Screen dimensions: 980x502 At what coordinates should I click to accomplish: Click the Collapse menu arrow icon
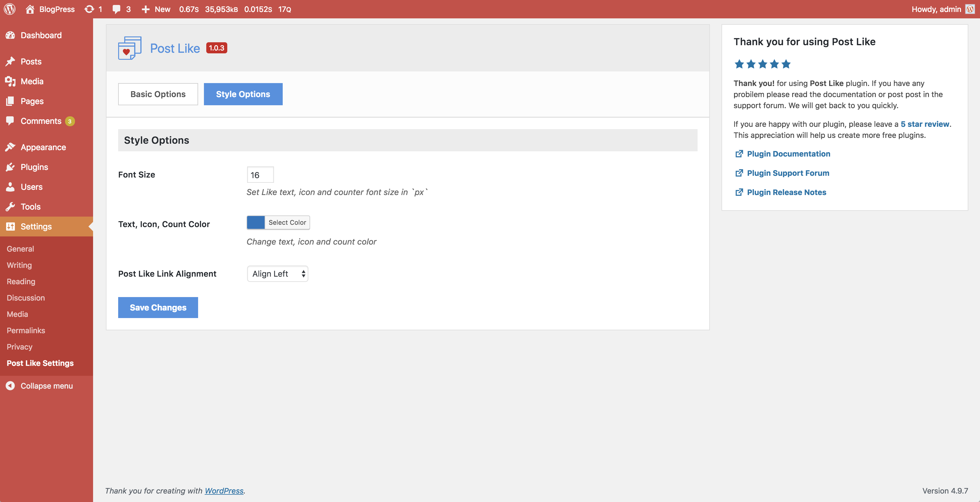pos(10,386)
